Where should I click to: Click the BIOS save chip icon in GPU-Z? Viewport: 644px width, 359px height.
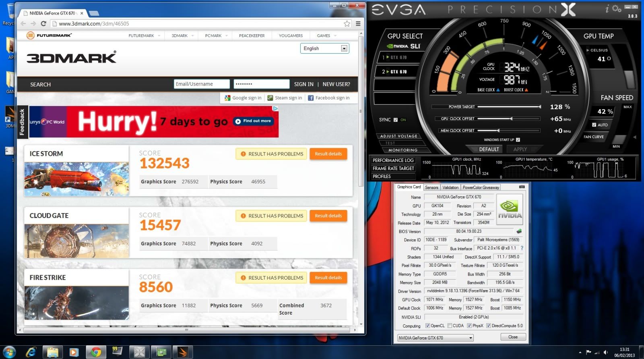point(519,231)
